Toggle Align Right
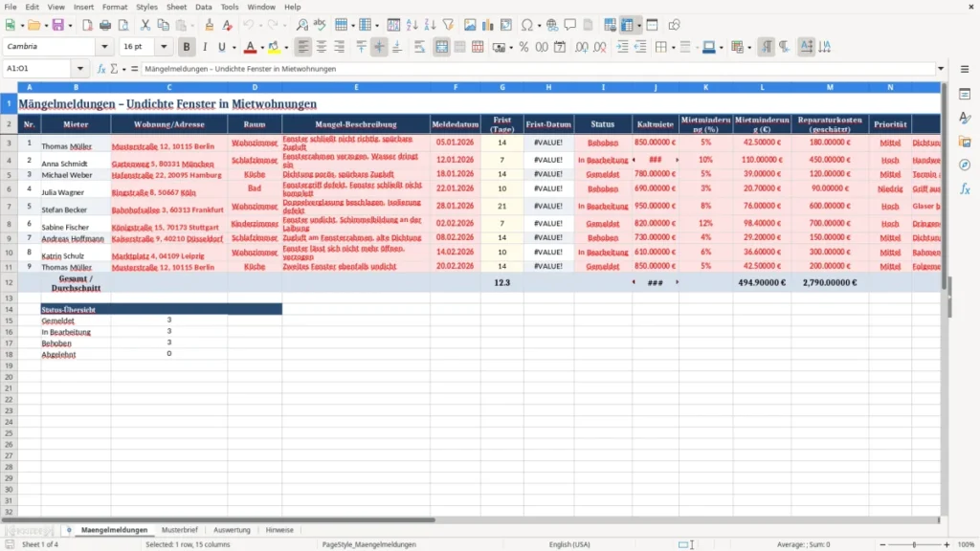This screenshot has height=551, width=980. coord(340,47)
